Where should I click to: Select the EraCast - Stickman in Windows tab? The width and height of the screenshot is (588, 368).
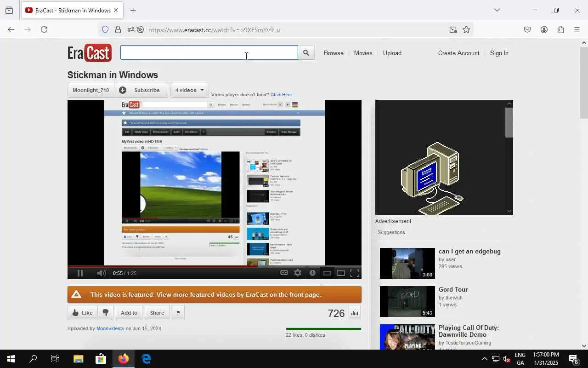pos(72,10)
